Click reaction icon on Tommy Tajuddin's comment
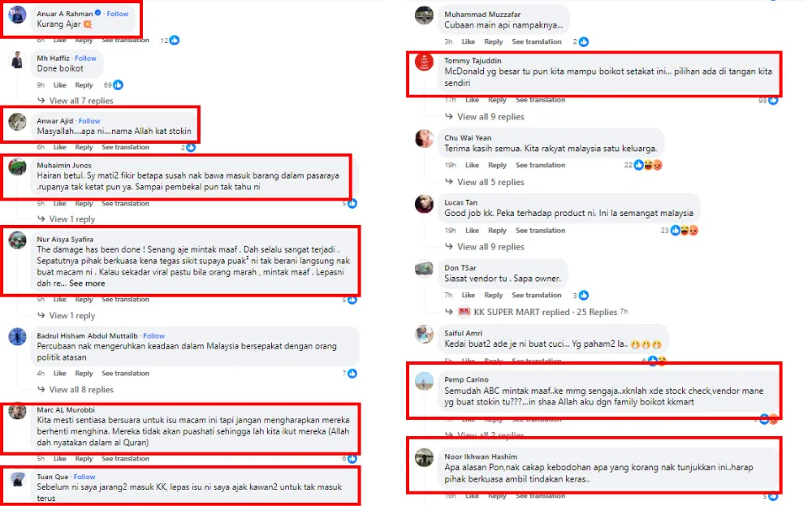This screenshot has height=506, width=812. pos(773,100)
